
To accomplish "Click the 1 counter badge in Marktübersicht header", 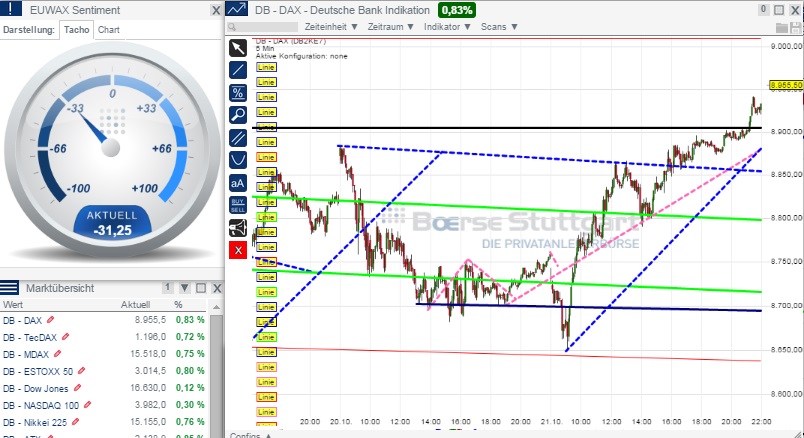I will (167, 288).
